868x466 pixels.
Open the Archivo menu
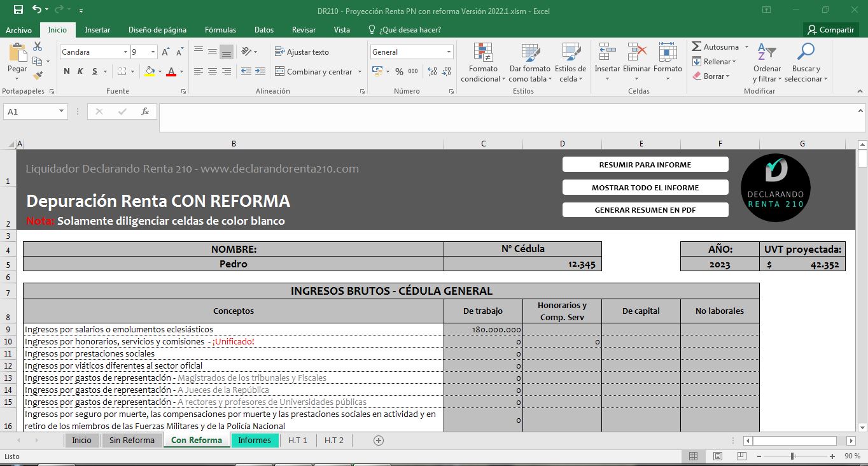(19, 30)
